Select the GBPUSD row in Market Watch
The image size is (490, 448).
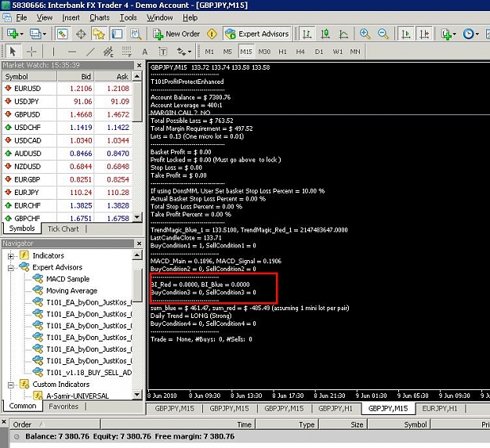tap(67, 114)
